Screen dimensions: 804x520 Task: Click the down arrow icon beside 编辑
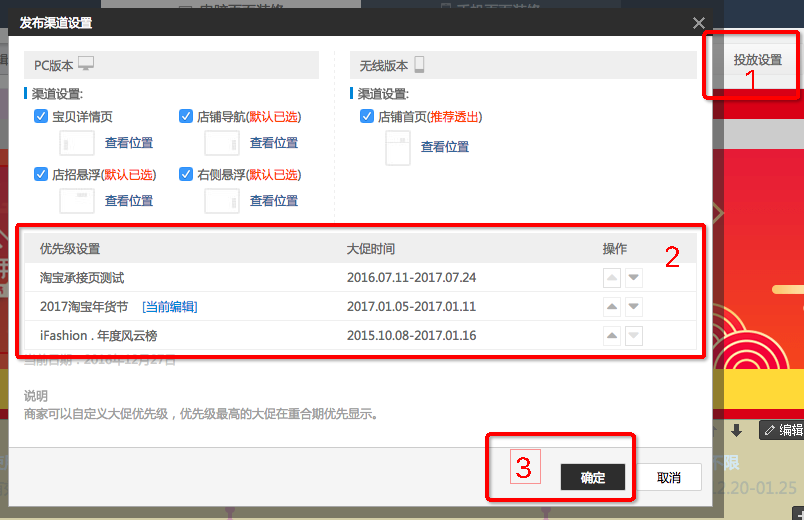(x=736, y=430)
